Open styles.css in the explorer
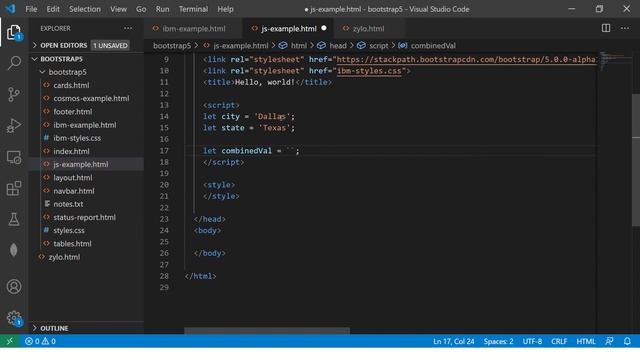This screenshot has width=640, height=360. pyautogui.click(x=69, y=230)
